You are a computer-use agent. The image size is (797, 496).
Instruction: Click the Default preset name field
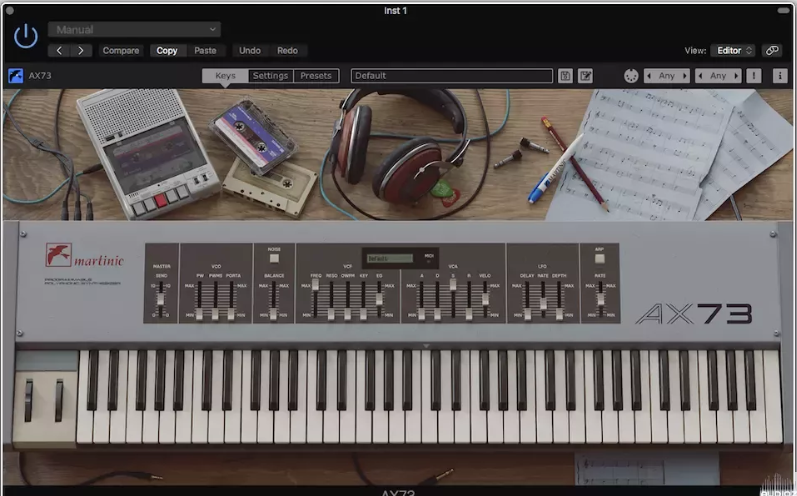tap(452, 76)
